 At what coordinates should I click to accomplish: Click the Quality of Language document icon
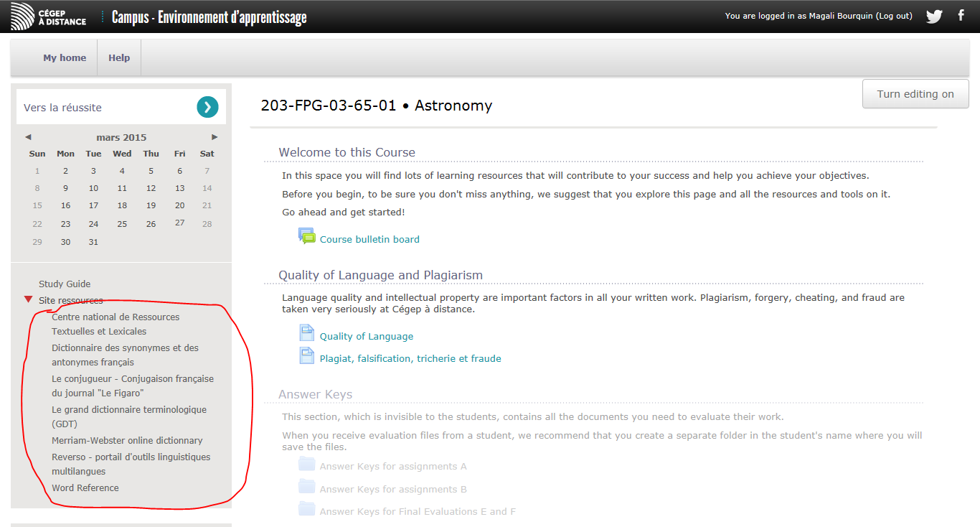pos(307,333)
